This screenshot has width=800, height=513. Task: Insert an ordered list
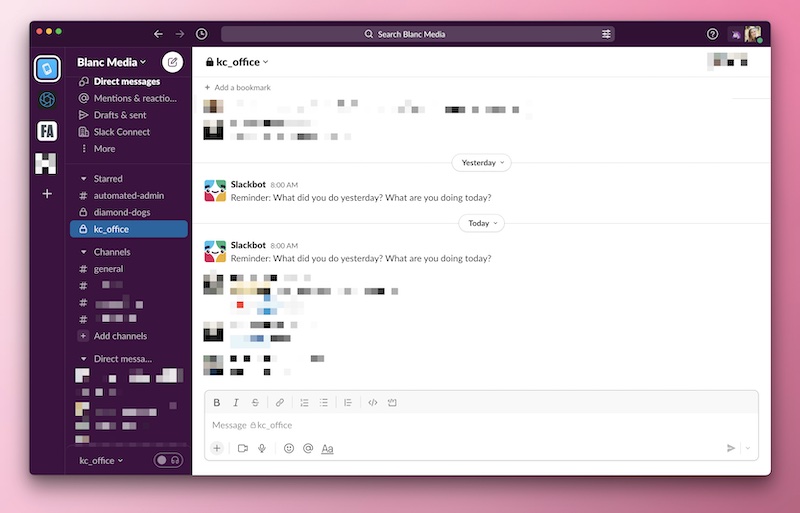[304, 403]
